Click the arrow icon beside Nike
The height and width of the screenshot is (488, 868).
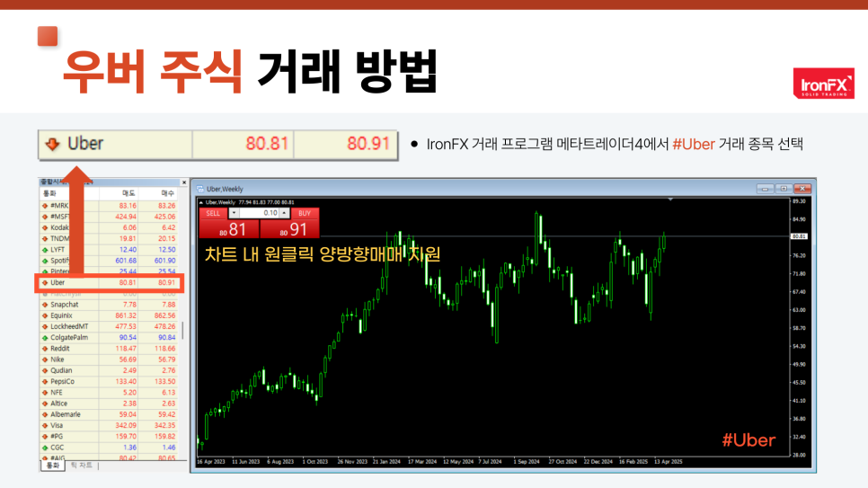click(x=45, y=359)
